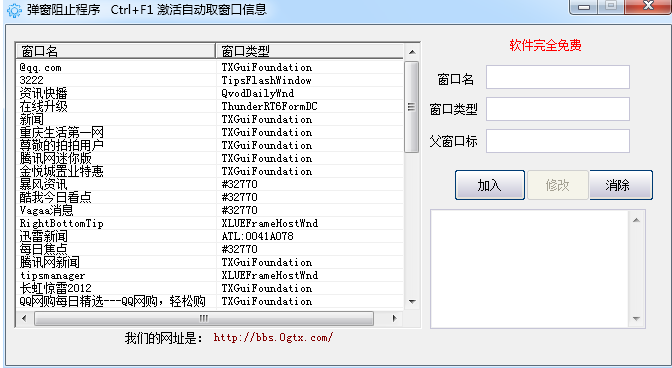Select the 酷我今日看点 row
672x368 pixels.
click(x=210, y=197)
